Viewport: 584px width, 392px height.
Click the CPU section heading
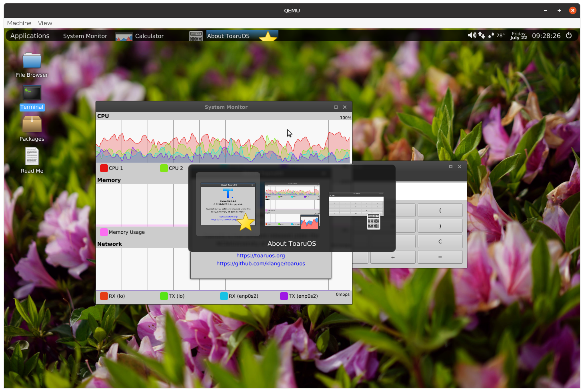coord(103,116)
